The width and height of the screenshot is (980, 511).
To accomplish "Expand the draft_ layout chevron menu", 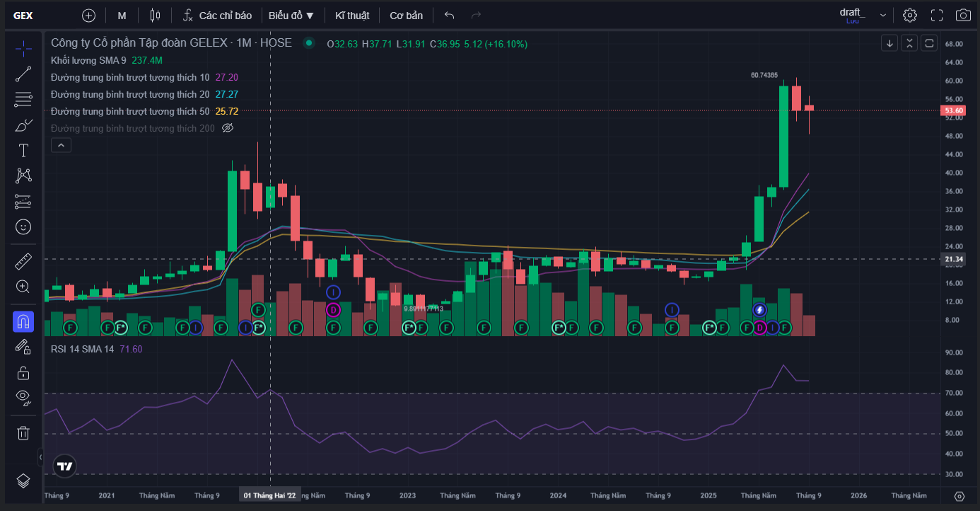I will (883, 15).
